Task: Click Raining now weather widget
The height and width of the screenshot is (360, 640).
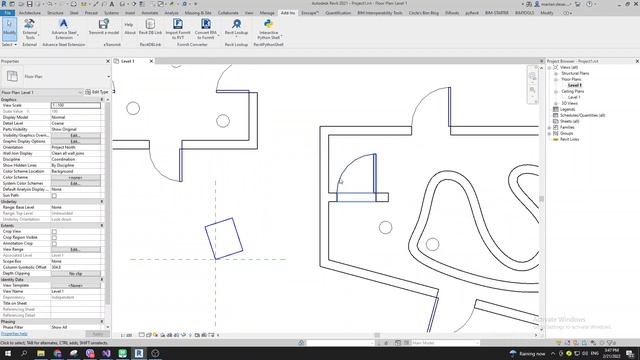Action: click(527, 353)
